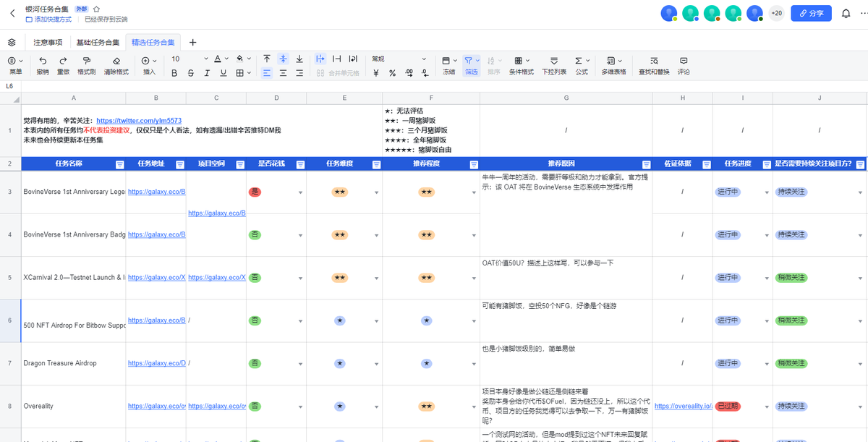868x442 pixels.
Task: Toggle center horizontal alignment
Action: click(283, 73)
